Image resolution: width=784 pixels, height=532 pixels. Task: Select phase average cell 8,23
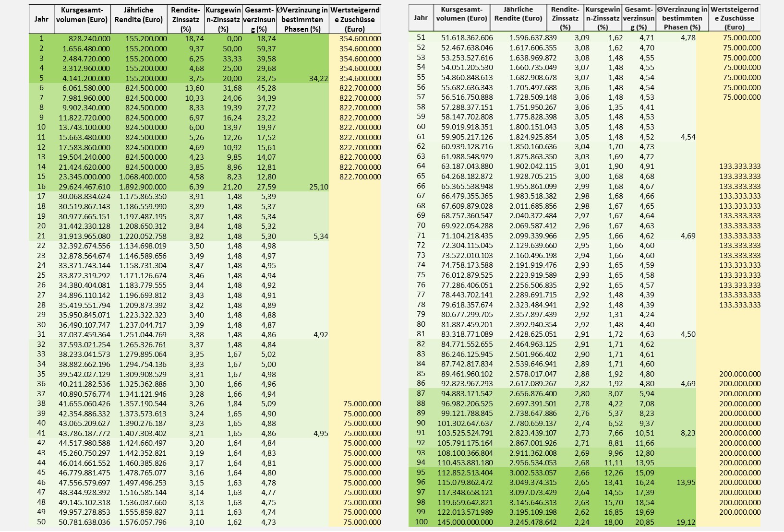click(x=688, y=433)
